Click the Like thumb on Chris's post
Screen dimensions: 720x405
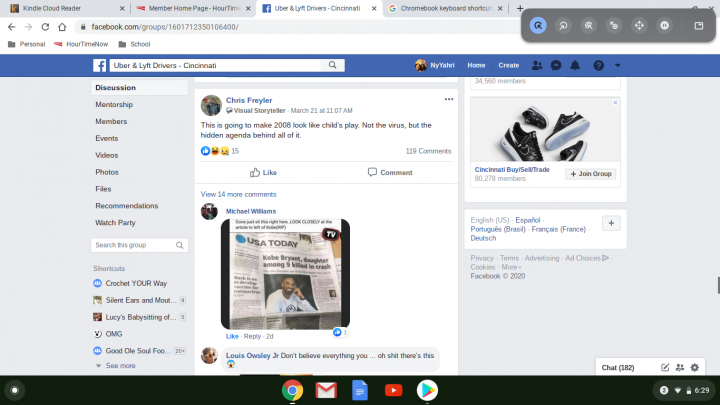tap(264, 173)
